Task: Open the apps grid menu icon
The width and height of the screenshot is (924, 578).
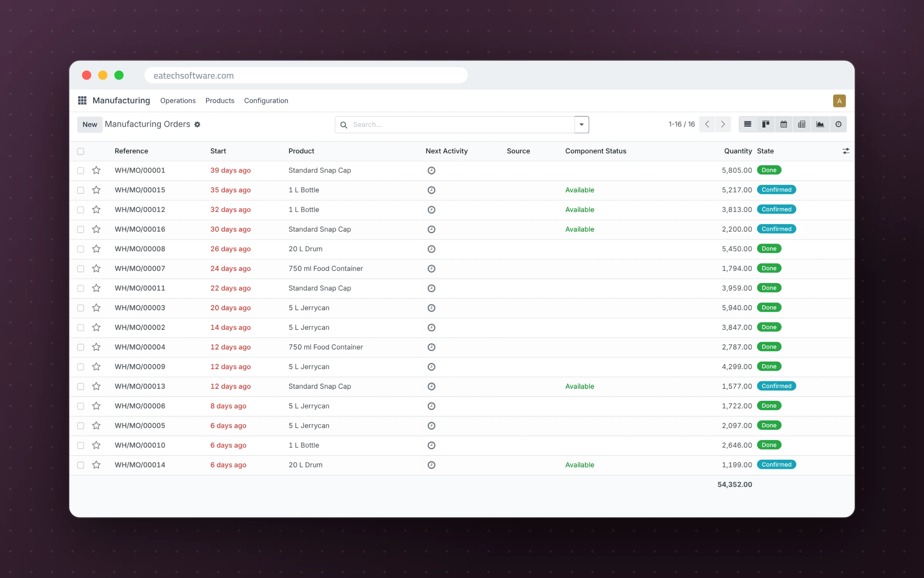Action: [x=82, y=101]
